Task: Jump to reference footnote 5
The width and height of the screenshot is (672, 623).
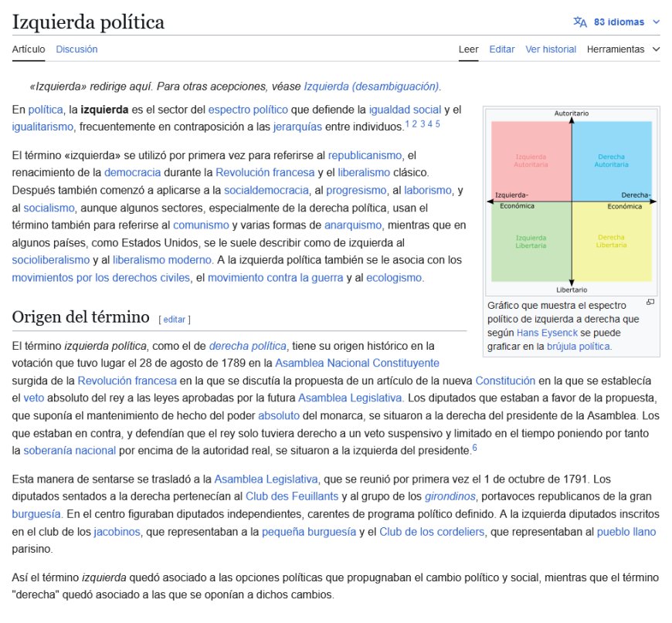Action: tap(437, 124)
